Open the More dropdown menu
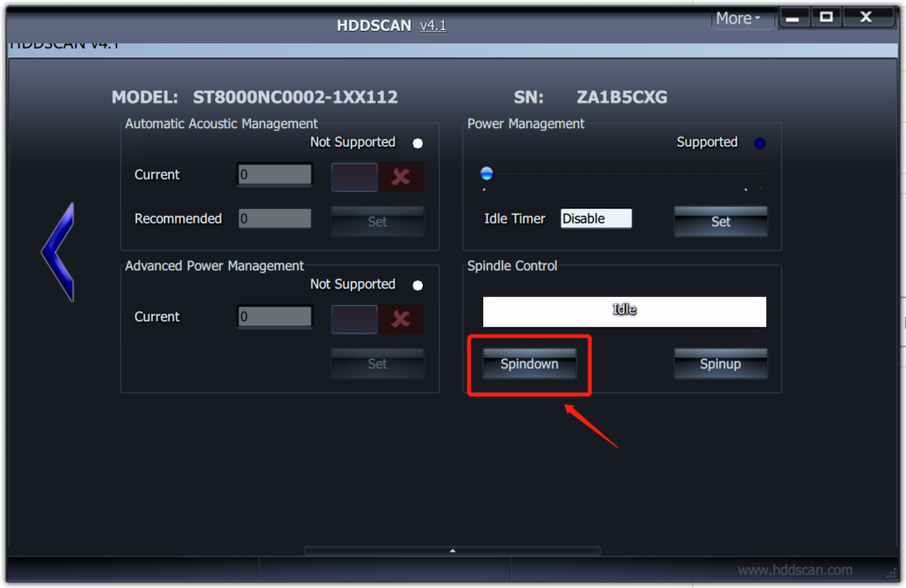 (739, 19)
